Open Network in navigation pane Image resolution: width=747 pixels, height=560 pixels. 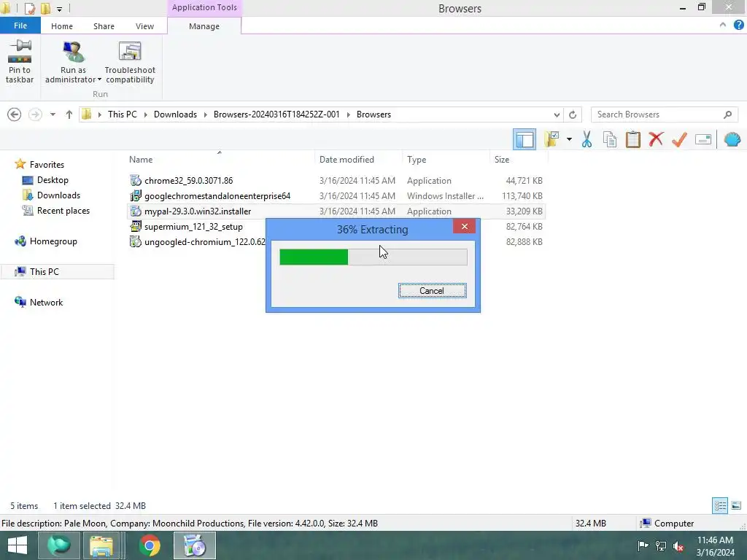click(46, 303)
